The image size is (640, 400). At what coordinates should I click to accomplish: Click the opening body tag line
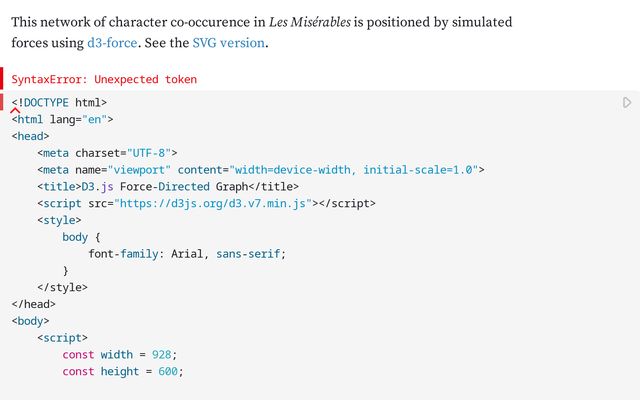(31, 321)
